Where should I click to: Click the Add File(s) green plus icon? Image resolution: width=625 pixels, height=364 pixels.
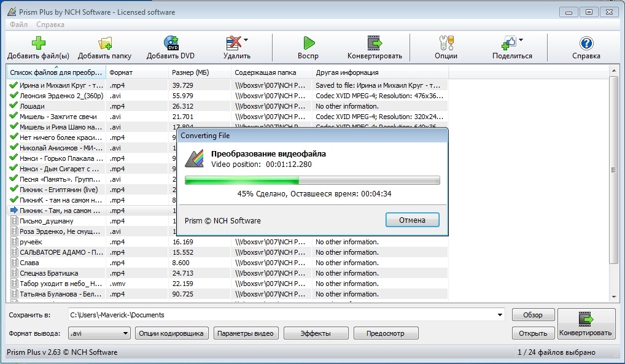click(38, 42)
